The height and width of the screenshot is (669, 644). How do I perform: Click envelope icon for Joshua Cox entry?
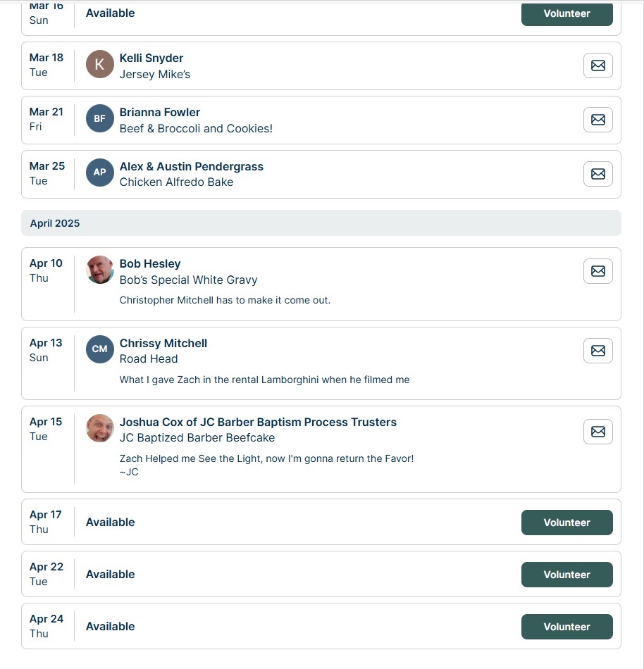pyautogui.click(x=598, y=432)
